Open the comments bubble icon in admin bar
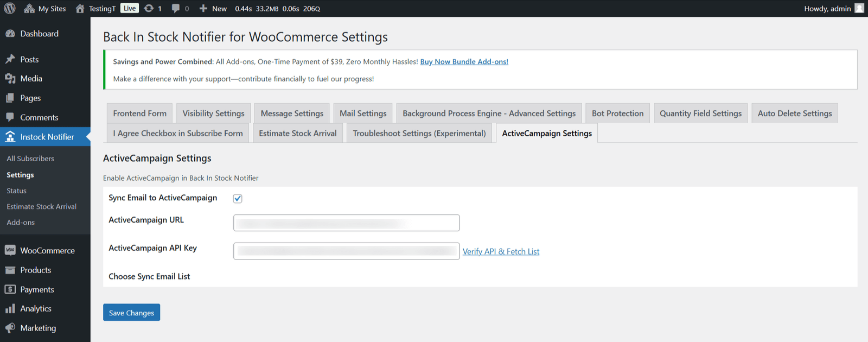The image size is (868, 342). coord(176,9)
